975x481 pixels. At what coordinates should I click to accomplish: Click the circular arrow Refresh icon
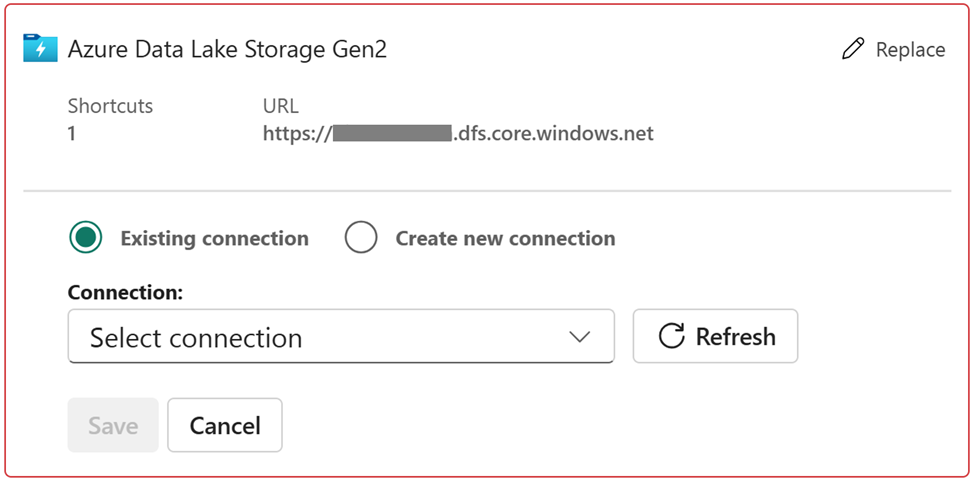pos(671,336)
